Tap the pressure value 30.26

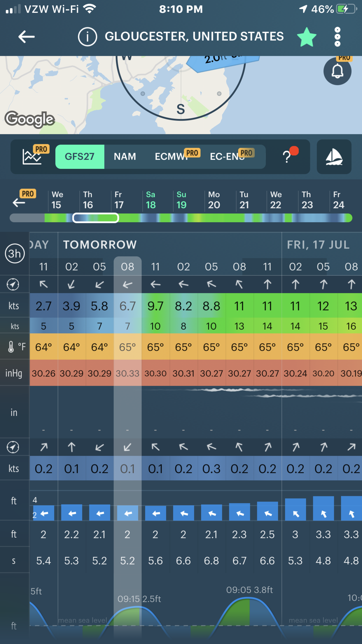[44, 373]
